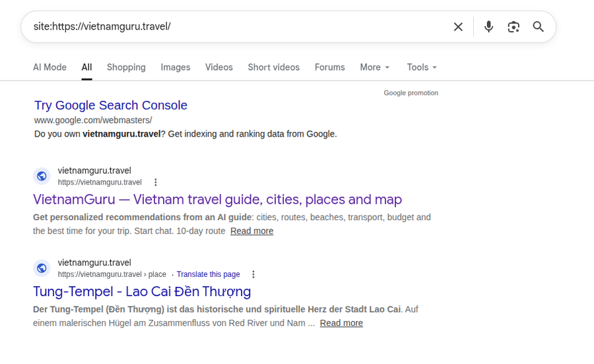Start voice search with microphone icon

coord(488,27)
